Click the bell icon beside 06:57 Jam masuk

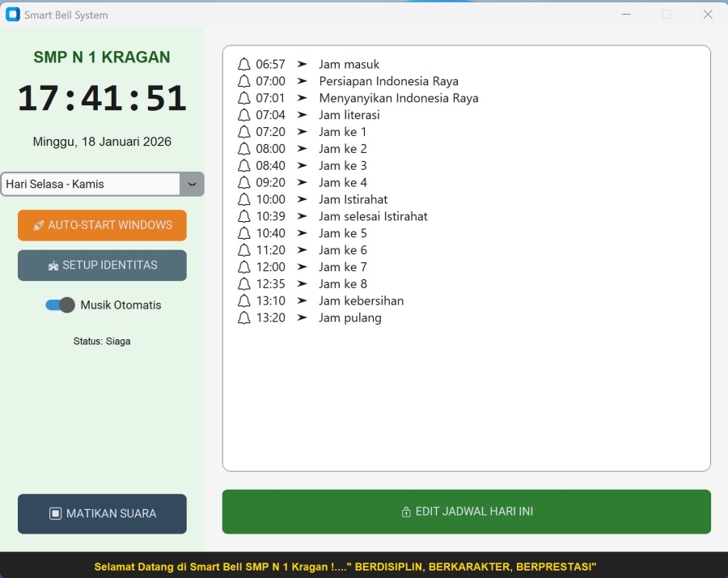coord(244,65)
